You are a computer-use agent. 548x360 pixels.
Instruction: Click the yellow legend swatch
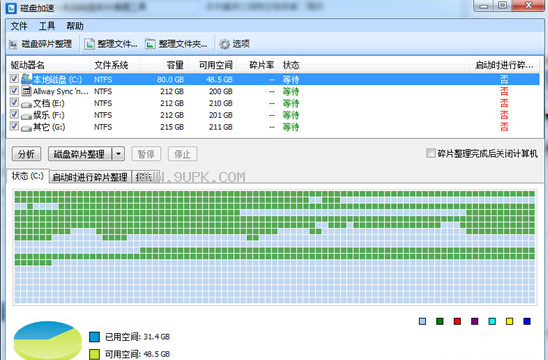coord(510,321)
